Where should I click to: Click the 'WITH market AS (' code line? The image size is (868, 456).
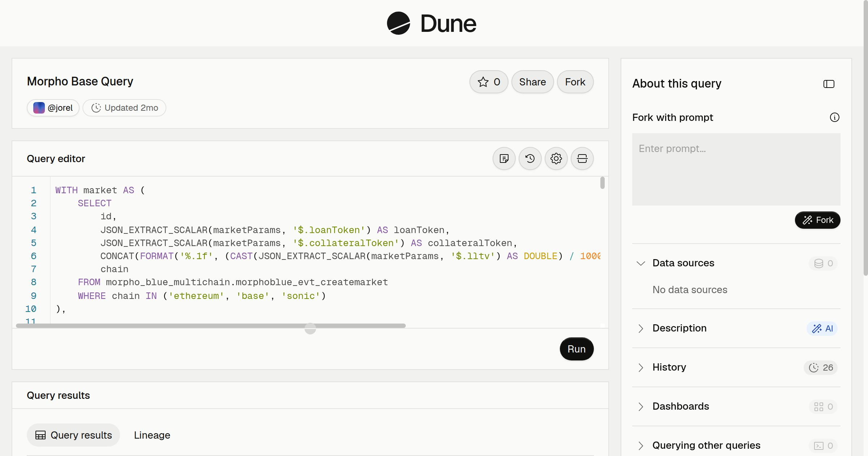click(100, 190)
